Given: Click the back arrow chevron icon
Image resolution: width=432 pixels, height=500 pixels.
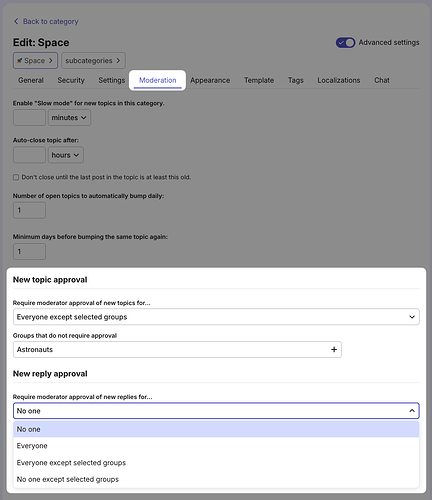Looking at the screenshot, I should 16,21.
